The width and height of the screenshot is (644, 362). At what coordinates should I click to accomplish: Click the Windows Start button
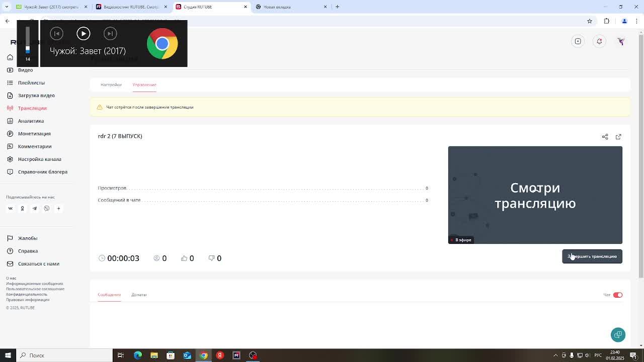8,355
